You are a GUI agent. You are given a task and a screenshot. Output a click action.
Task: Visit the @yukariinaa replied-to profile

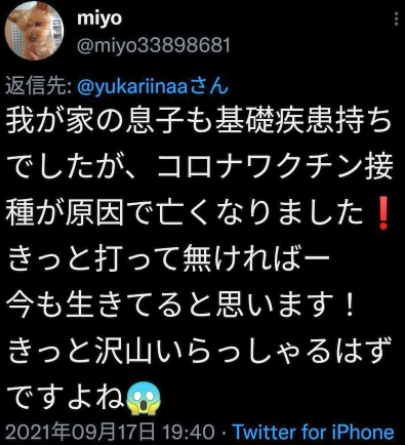click(x=136, y=86)
